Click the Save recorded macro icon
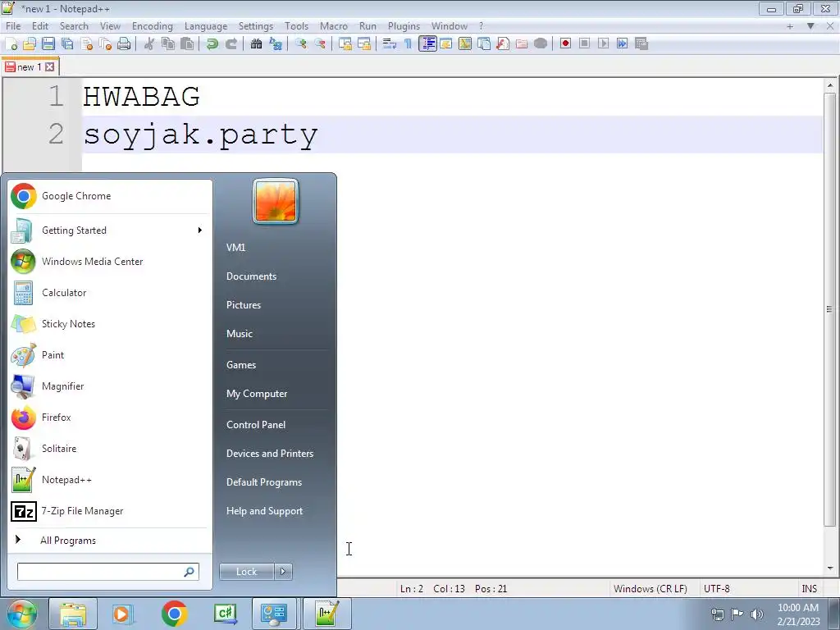The width and height of the screenshot is (840, 630). 641,44
